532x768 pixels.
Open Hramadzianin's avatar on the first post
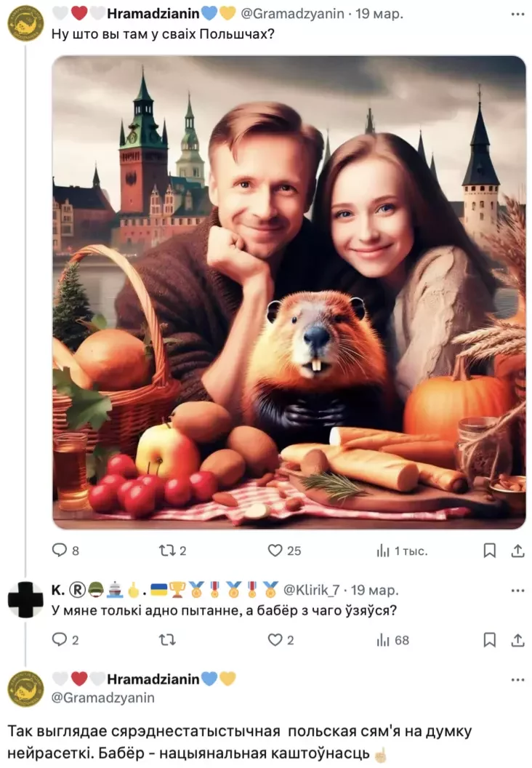click(x=25, y=23)
